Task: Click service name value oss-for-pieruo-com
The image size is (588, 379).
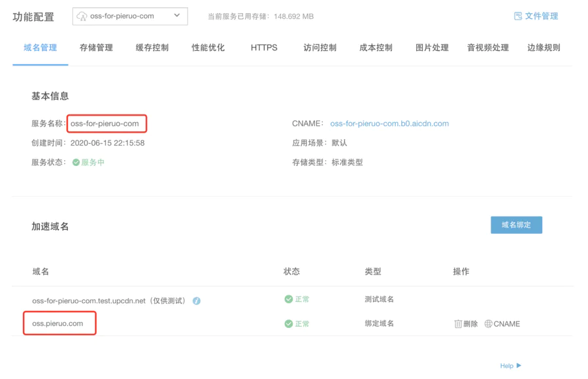Action: click(x=105, y=124)
